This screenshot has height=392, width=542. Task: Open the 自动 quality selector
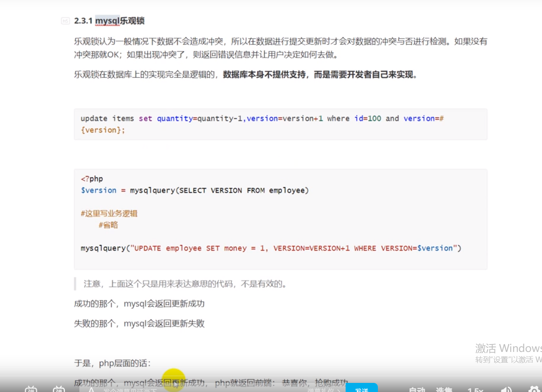tap(417, 389)
